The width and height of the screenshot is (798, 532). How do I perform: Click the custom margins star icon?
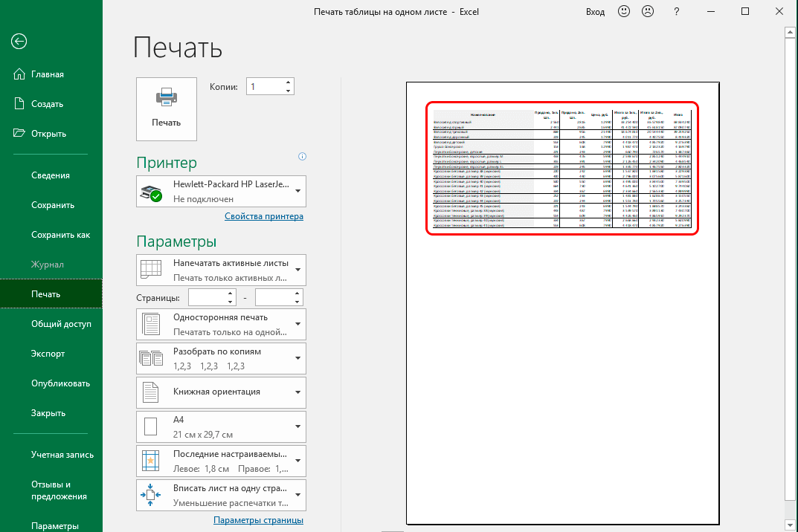[151, 461]
